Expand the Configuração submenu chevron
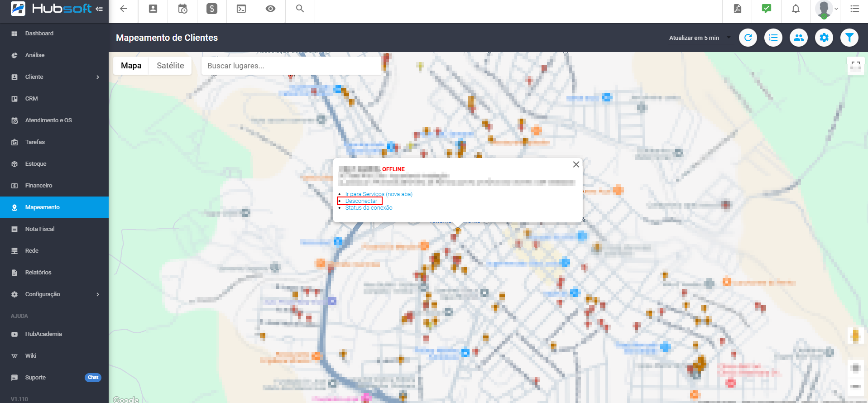This screenshot has height=403, width=868. (98, 294)
